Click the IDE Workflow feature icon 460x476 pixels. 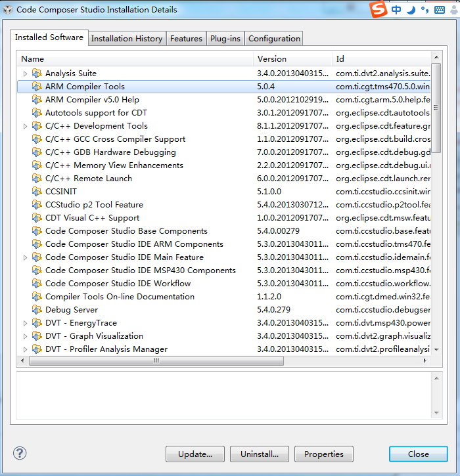(x=37, y=284)
